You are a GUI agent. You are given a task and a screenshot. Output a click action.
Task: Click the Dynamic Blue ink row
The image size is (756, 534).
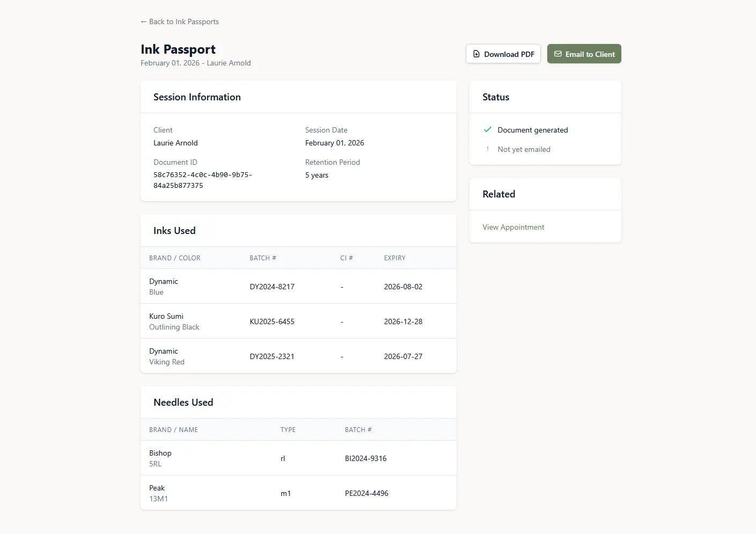[x=298, y=287]
